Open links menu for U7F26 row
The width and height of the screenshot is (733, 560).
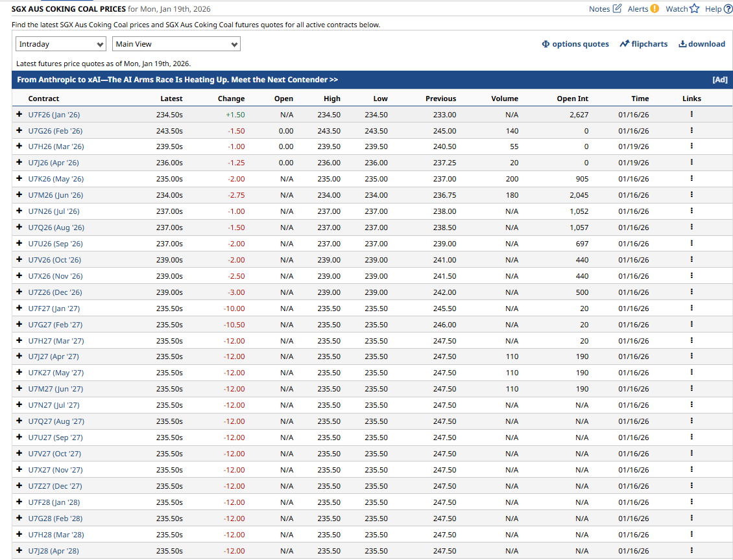[x=691, y=114]
